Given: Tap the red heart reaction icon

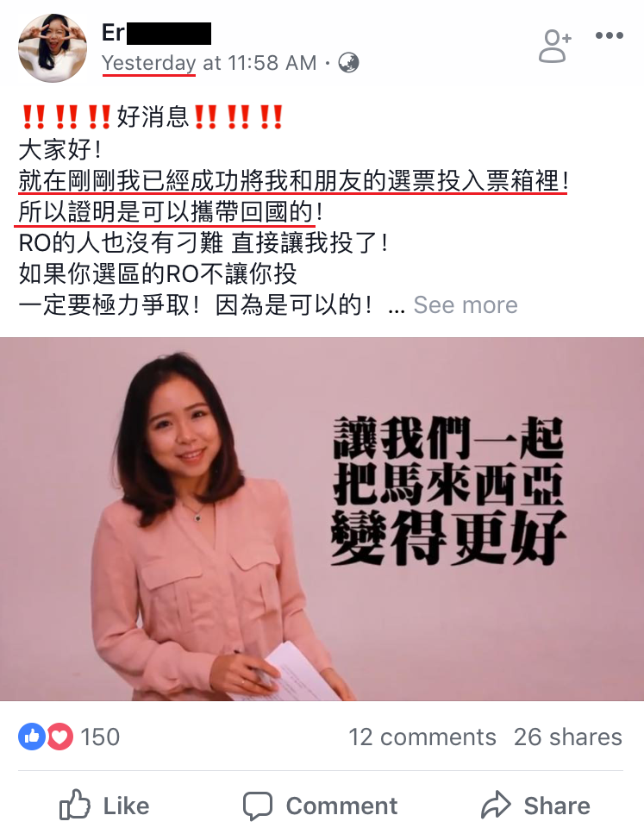Looking at the screenshot, I should [59, 737].
